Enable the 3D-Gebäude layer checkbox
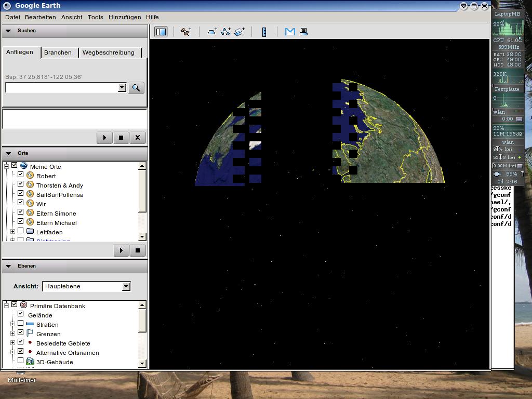Image resolution: width=532 pixels, height=399 pixels. pyautogui.click(x=21, y=361)
